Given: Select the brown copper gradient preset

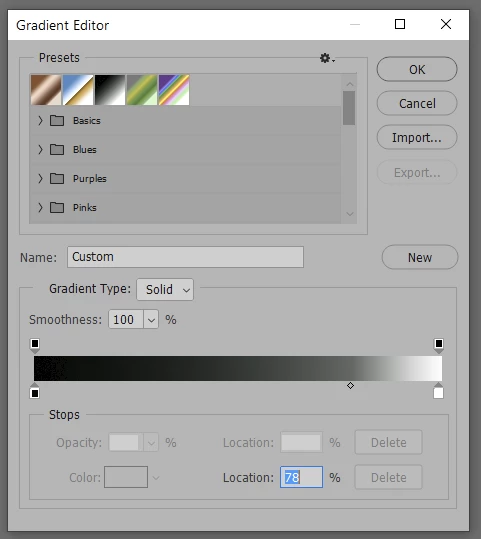Looking at the screenshot, I should pyautogui.click(x=46, y=90).
